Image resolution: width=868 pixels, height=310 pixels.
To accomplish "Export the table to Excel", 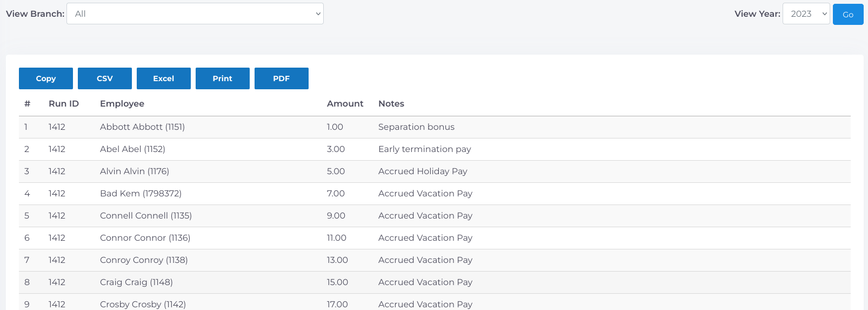I will [x=164, y=78].
